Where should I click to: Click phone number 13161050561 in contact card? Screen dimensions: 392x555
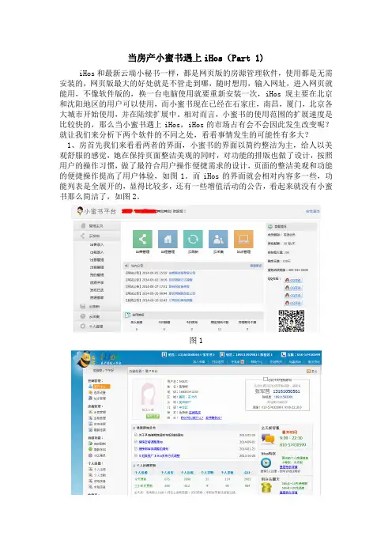pos(286,391)
